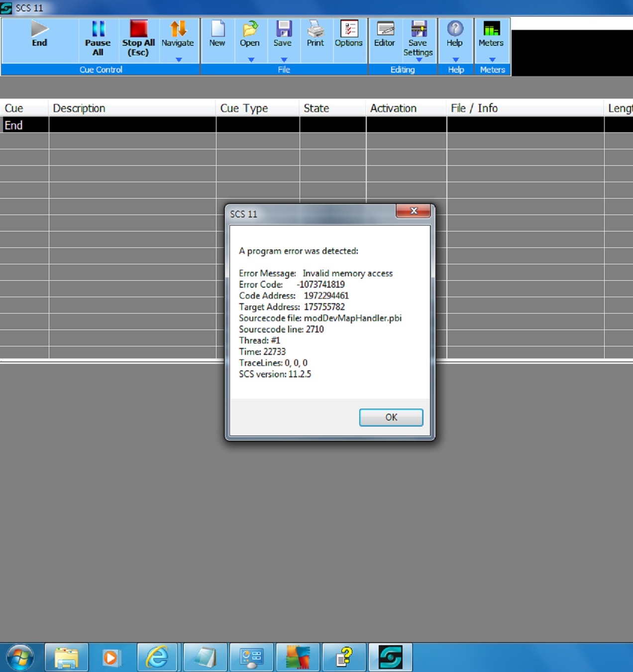633x672 pixels.
Task: Open Internet Explorer from the taskbar
Action: coord(157,657)
